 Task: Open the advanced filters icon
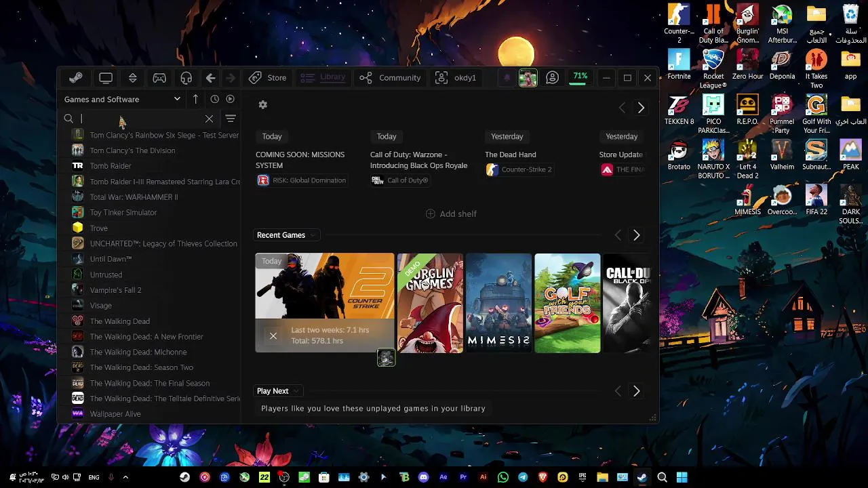click(231, 119)
